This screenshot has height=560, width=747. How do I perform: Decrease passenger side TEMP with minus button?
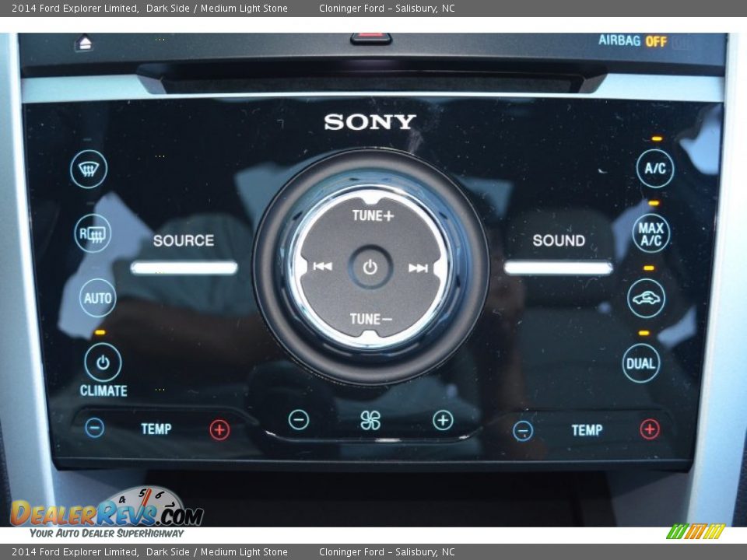coord(522,429)
